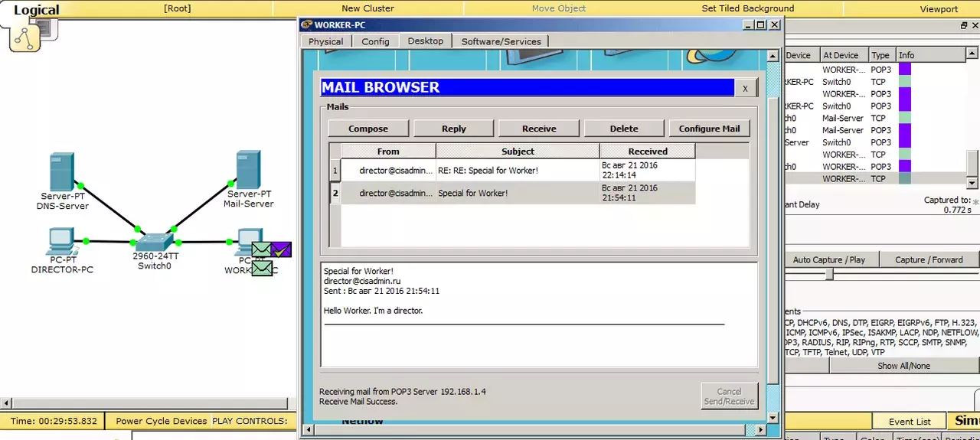Click Move Object in top bar
This screenshot has height=440, width=980.
point(559,8)
